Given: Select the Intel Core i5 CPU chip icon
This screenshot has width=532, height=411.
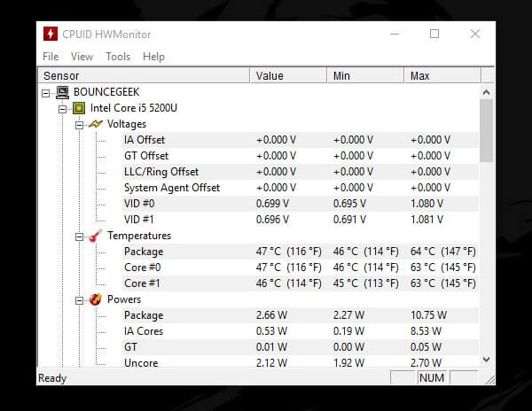Looking at the screenshot, I should [x=79, y=108].
